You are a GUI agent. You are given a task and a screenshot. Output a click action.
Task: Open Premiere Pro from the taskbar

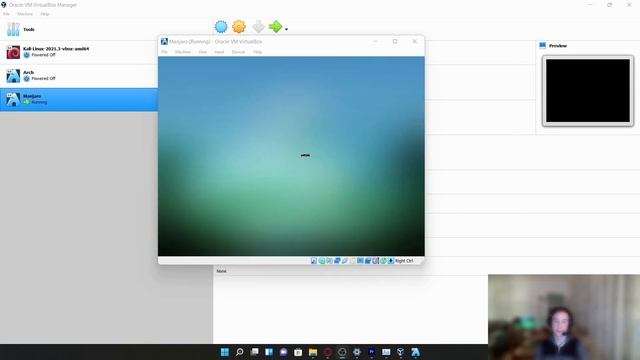371,352
